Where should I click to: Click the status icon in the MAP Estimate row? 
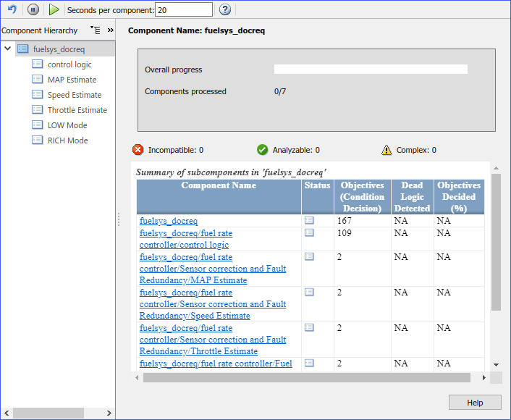click(309, 256)
